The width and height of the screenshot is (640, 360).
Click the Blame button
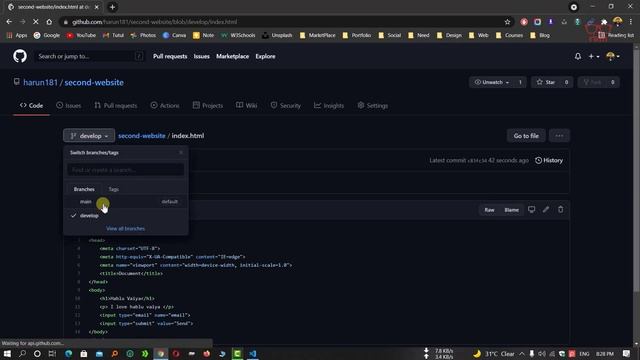(511, 210)
